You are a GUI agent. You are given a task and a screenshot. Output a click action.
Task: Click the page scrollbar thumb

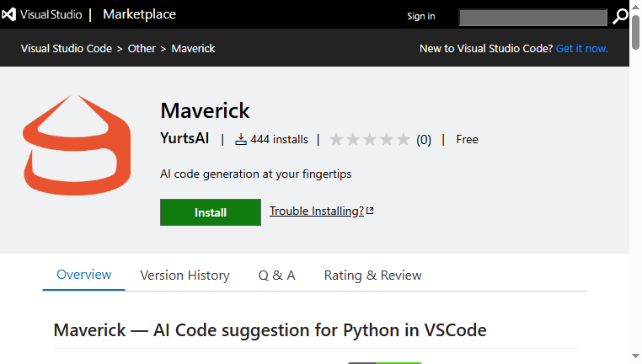(x=635, y=32)
